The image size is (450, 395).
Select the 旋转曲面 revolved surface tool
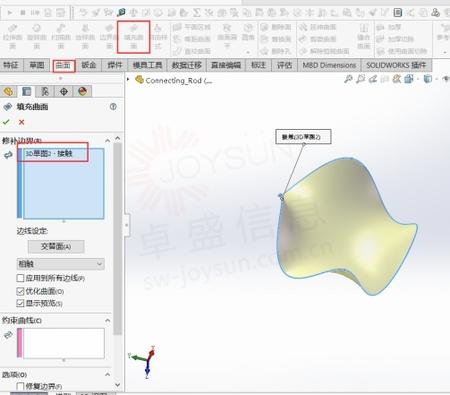[37, 36]
